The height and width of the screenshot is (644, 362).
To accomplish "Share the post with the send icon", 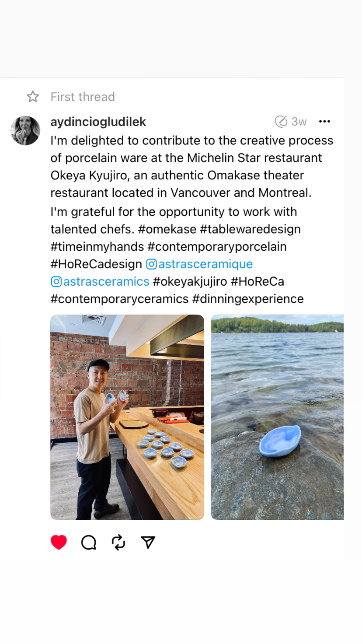I will coord(148,542).
